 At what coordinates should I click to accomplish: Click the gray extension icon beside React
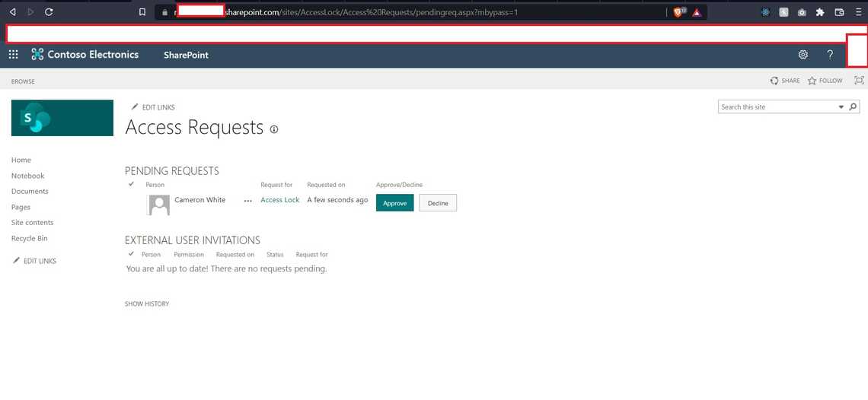point(783,12)
